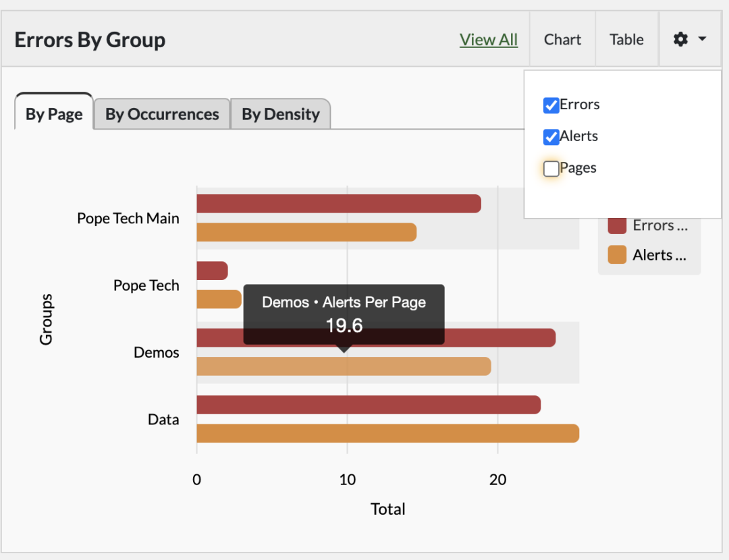Open the View All page
Viewport: 729px width, 560px height.
coord(489,39)
